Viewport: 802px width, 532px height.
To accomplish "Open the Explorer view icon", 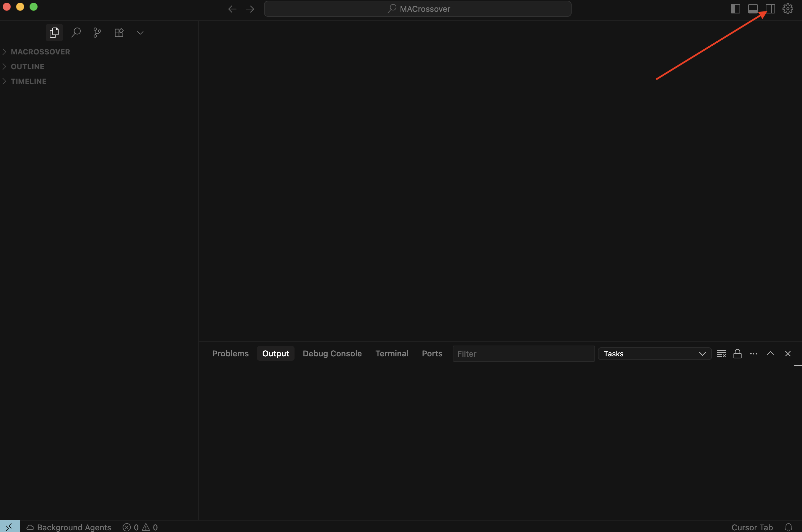I will (54, 33).
